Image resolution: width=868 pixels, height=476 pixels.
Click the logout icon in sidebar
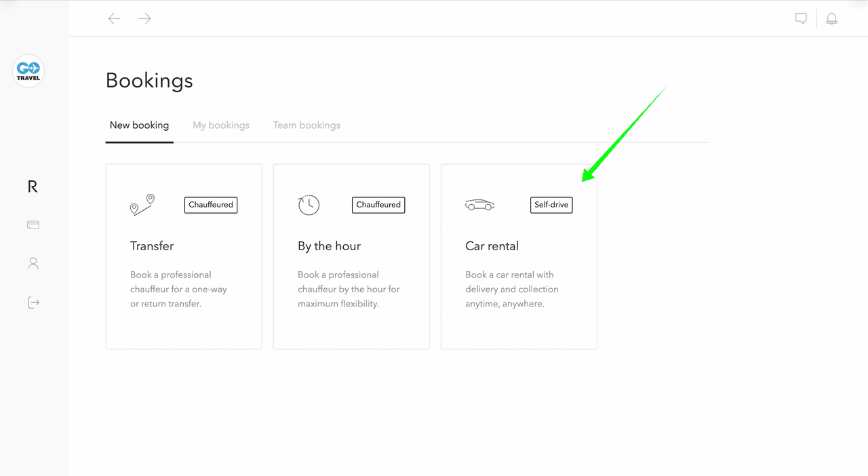pyautogui.click(x=33, y=302)
